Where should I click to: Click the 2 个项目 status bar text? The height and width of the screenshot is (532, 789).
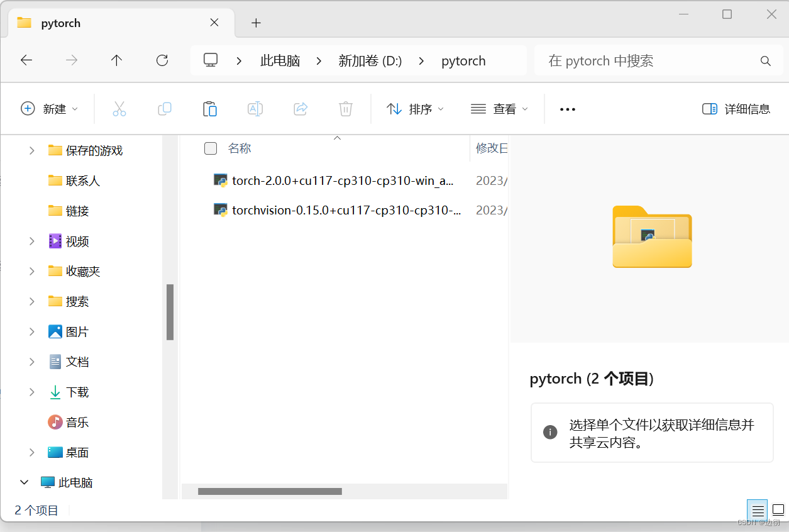[x=36, y=511]
